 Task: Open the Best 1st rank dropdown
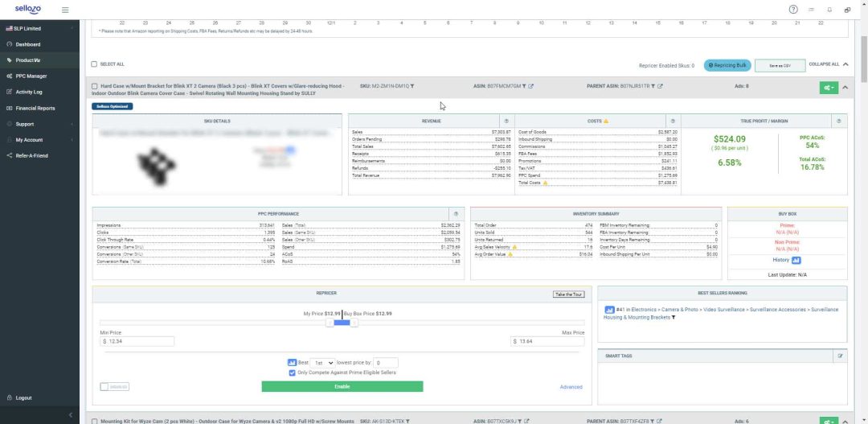pos(322,363)
